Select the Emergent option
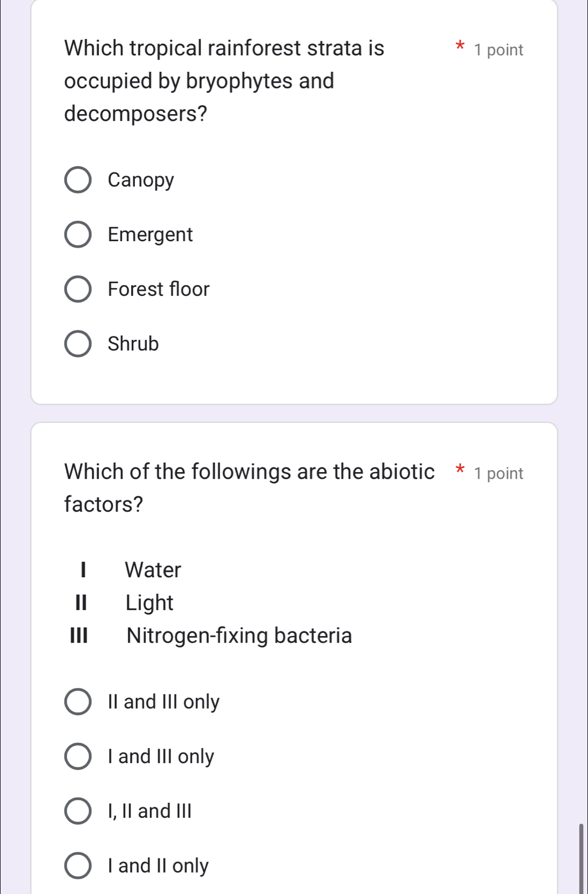The height and width of the screenshot is (894, 588). click(x=79, y=235)
